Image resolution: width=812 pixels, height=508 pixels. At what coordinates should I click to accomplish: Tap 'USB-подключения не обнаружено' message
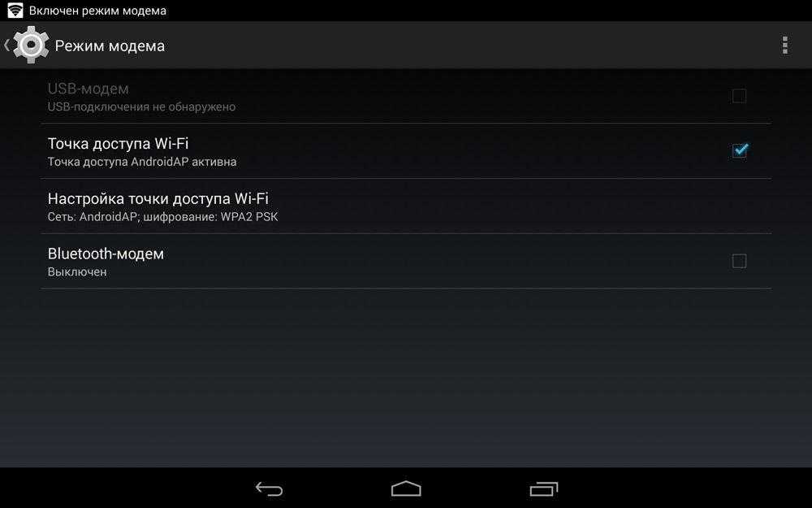(141, 106)
